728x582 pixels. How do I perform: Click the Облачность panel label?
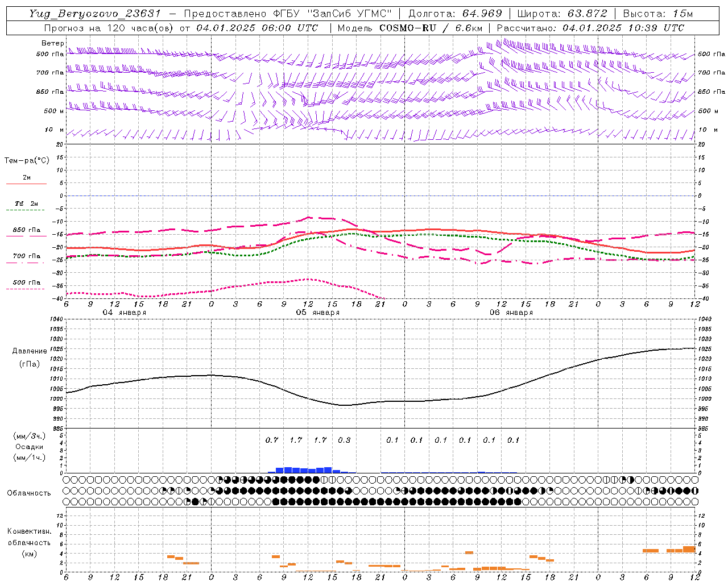(x=29, y=493)
